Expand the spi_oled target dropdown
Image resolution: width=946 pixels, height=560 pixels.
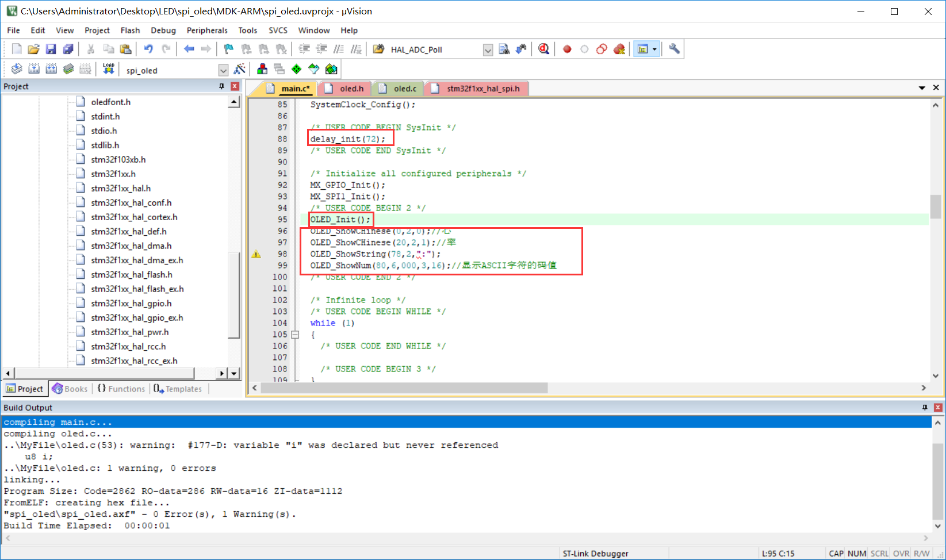click(x=223, y=70)
